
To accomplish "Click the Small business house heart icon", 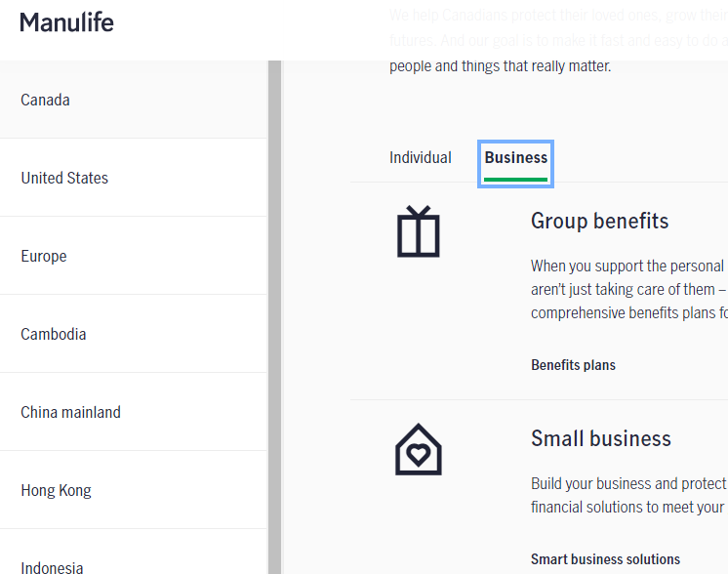I will (x=419, y=449).
